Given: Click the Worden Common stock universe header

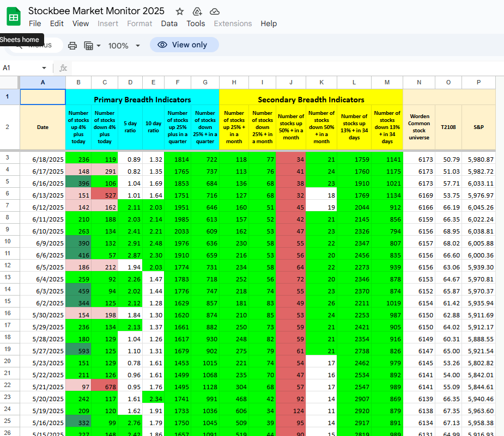Looking at the screenshot, I should (419, 127).
